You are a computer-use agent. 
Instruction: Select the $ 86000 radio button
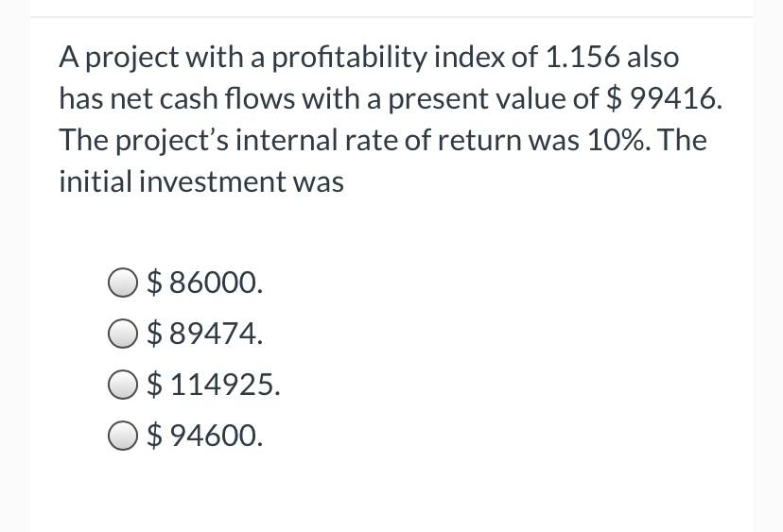[x=122, y=283]
